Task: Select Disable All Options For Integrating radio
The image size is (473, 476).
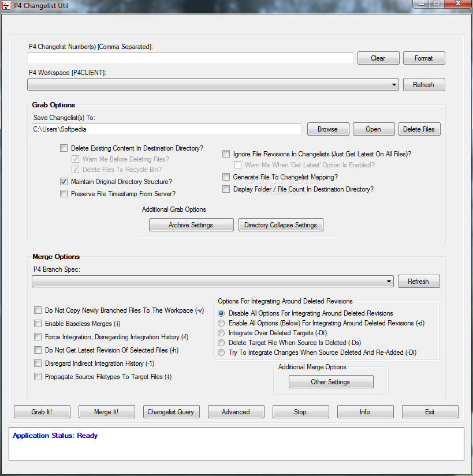Action: point(221,313)
